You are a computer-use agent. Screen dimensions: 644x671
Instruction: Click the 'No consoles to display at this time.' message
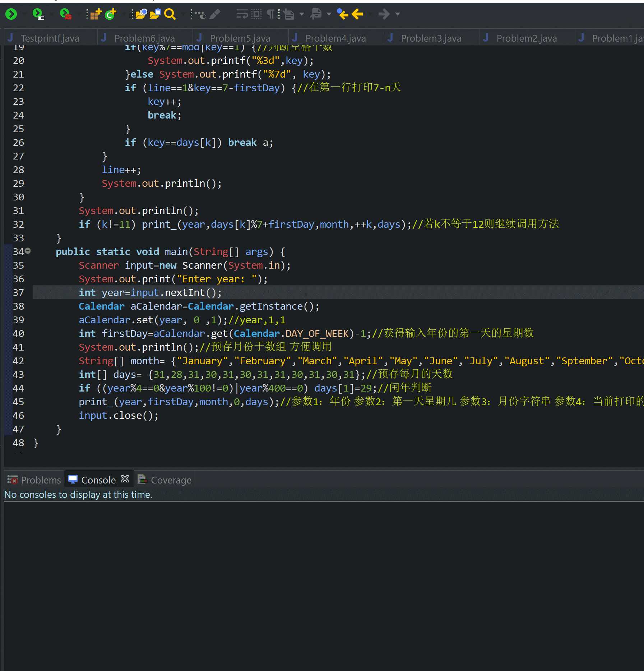(x=78, y=495)
